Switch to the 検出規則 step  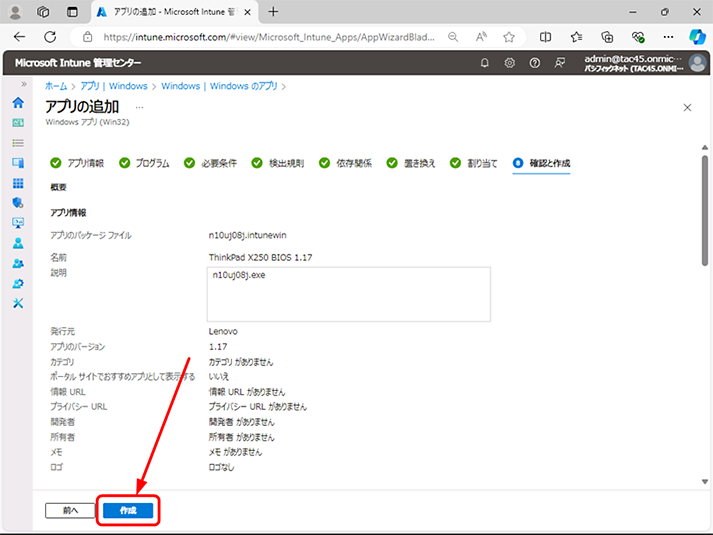278,163
